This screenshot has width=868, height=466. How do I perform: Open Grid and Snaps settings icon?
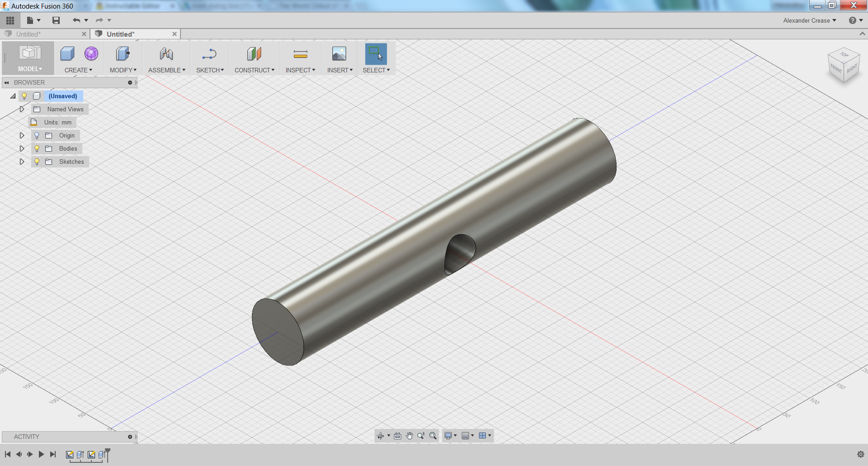(465, 436)
